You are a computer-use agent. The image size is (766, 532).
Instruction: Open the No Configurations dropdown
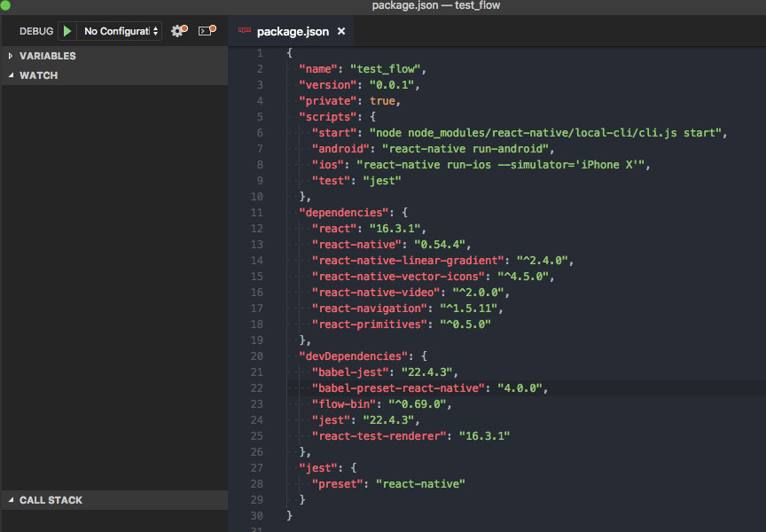tap(116, 30)
